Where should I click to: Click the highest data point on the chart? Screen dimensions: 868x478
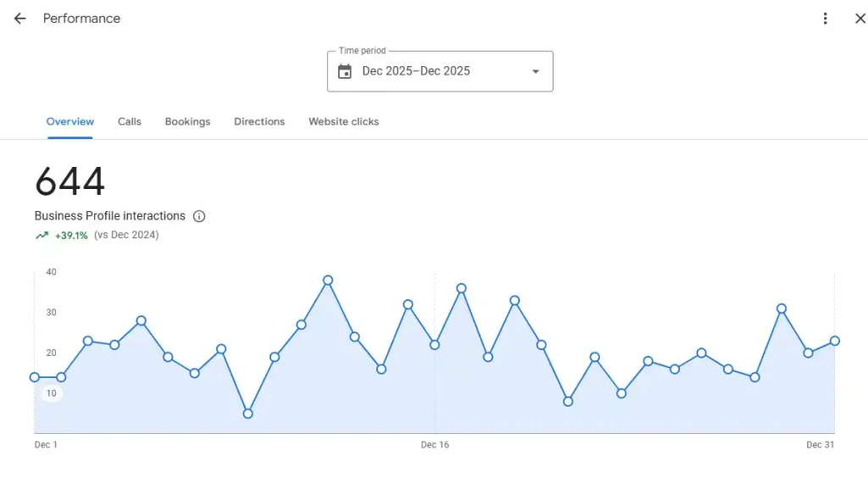point(328,280)
